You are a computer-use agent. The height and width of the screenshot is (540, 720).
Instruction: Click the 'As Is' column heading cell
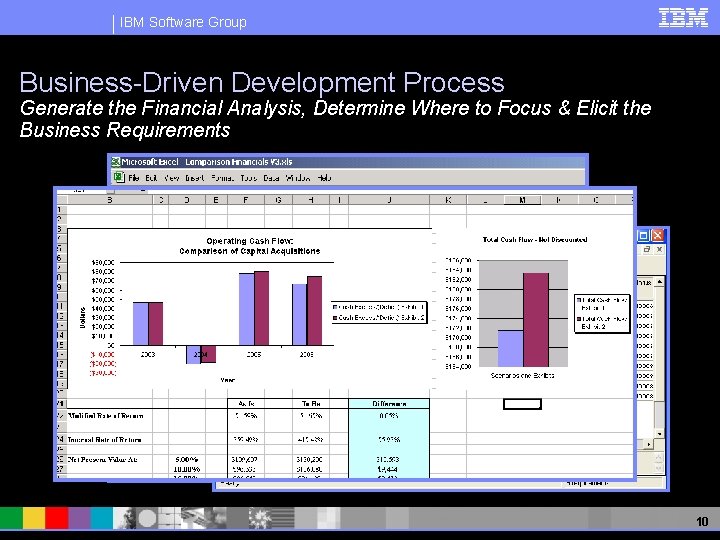coord(246,404)
